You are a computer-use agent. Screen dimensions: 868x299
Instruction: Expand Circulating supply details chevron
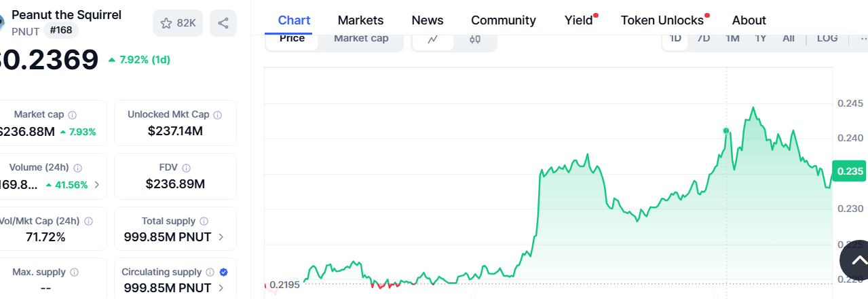[221, 288]
